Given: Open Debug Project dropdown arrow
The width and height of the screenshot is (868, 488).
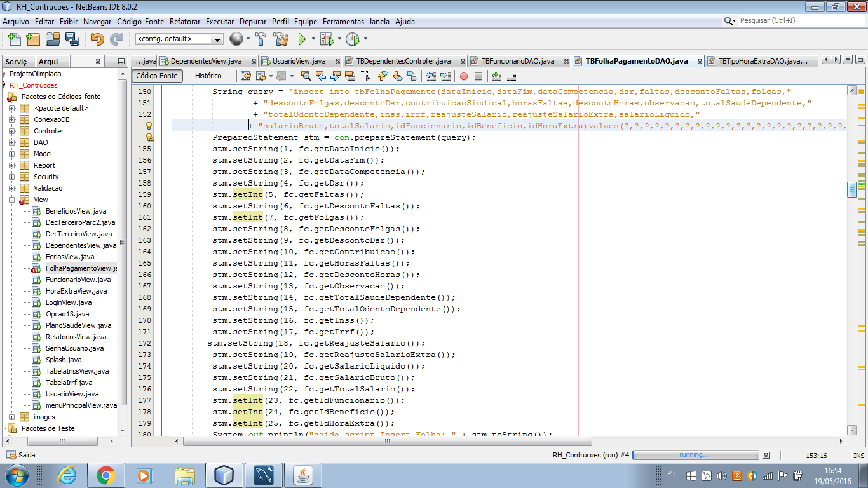Looking at the screenshot, I should click(x=339, y=39).
